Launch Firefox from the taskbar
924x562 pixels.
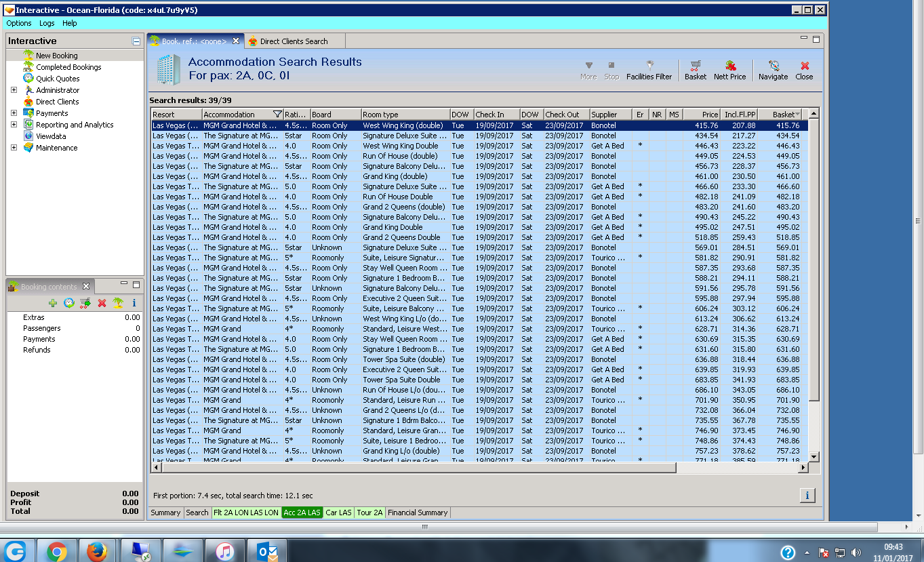(98, 551)
